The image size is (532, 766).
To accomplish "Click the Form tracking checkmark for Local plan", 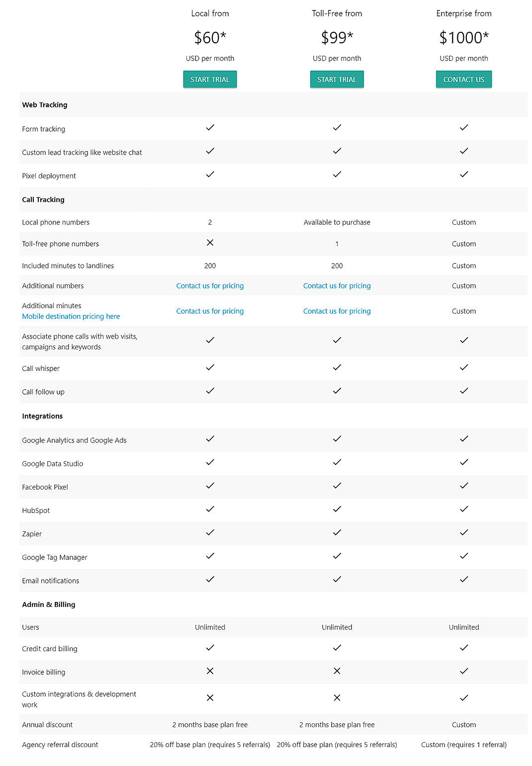I will 210,128.
